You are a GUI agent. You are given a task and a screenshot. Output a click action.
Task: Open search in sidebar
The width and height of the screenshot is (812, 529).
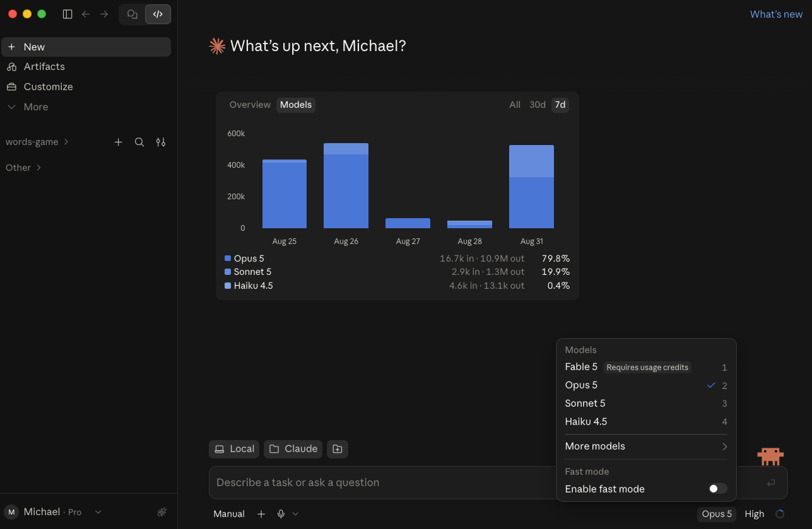[139, 142]
